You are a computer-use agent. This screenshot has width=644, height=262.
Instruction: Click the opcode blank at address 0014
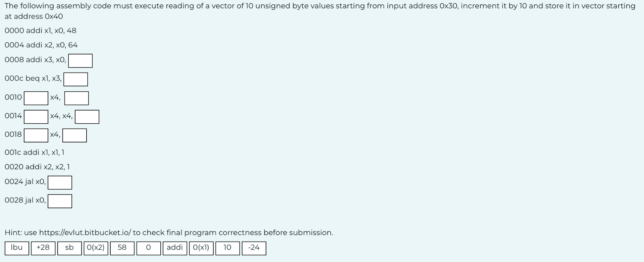pos(36,117)
